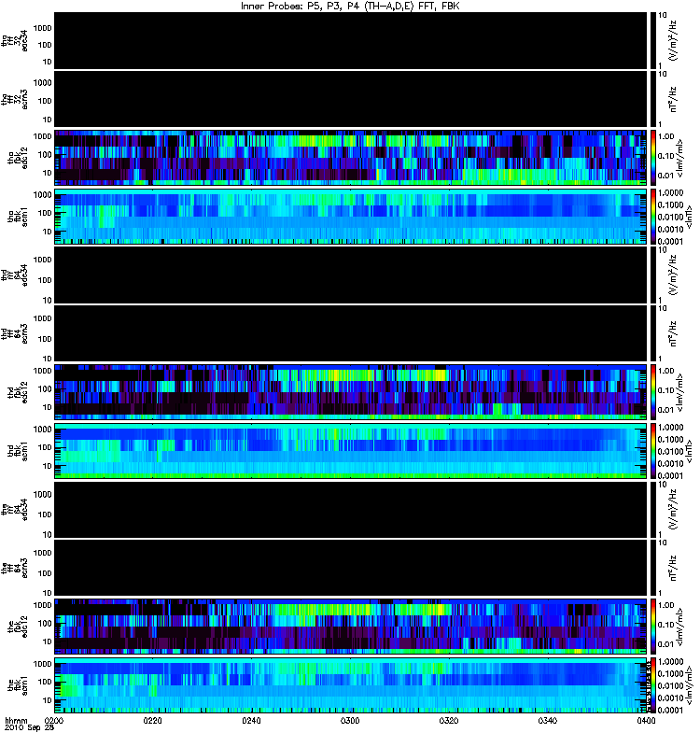Image resolution: width=700 pixels, height=747 pixels.
Task: Click the 0.0001 color scale value of thd scm1
Action: click(670, 476)
